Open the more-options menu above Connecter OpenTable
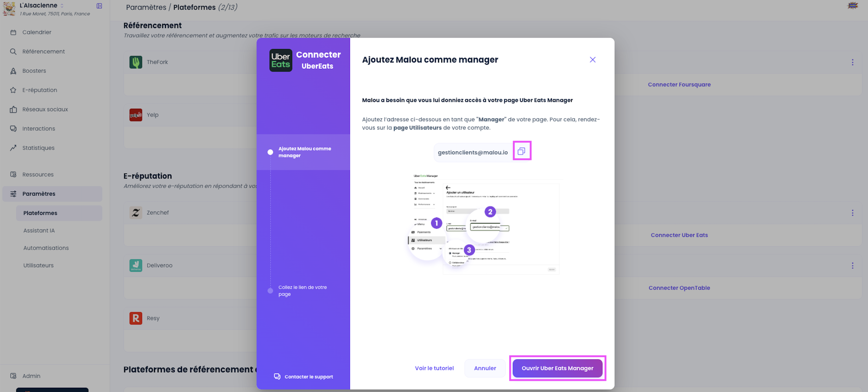 click(x=852, y=266)
